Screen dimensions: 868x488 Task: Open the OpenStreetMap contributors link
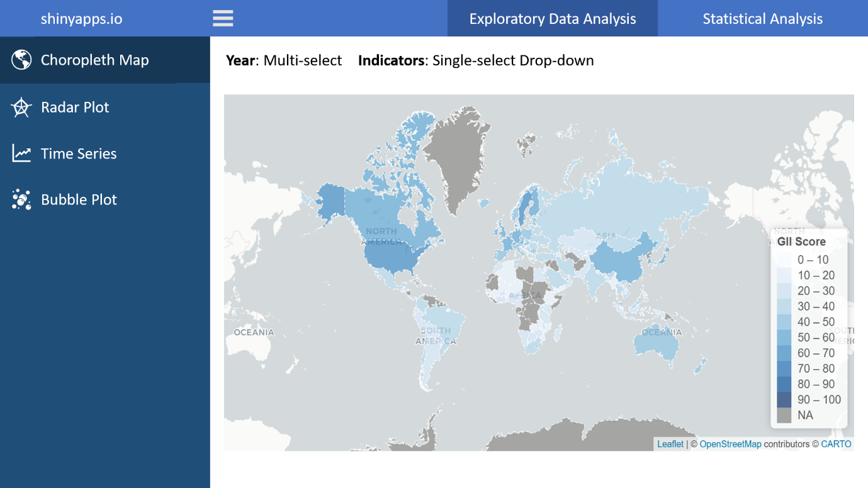[730, 444]
